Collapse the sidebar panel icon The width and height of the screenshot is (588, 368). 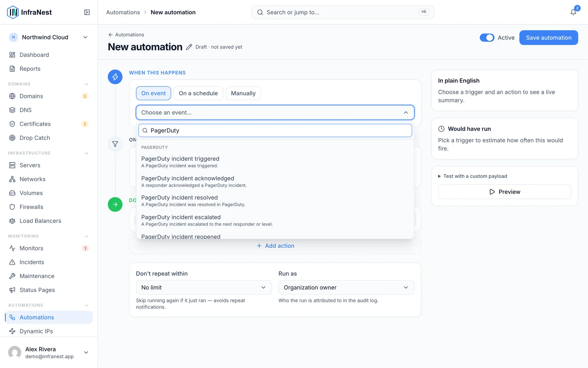[x=87, y=12]
